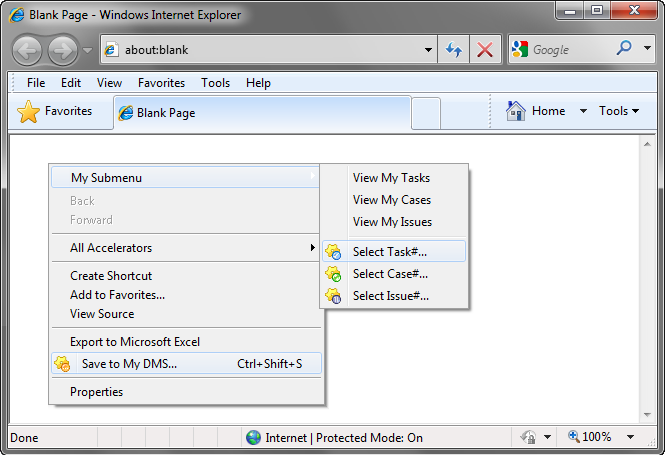Click My Submenu context menu entry
The image size is (665, 455).
[185, 177]
